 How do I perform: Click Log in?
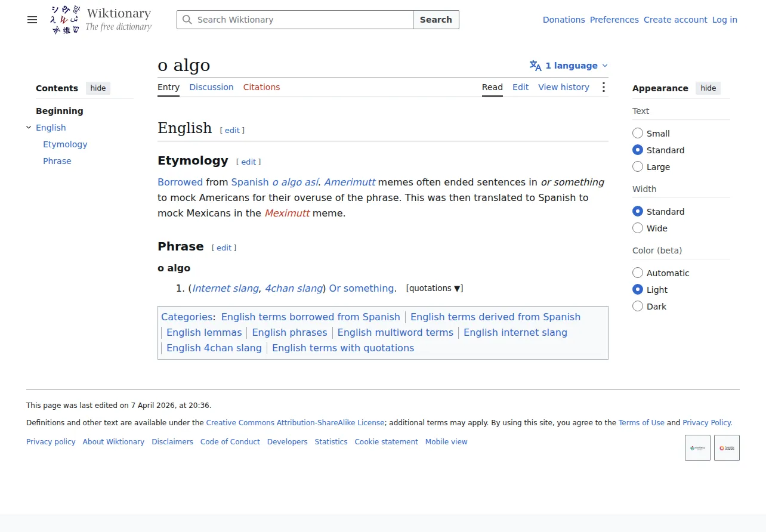coord(725,20)
